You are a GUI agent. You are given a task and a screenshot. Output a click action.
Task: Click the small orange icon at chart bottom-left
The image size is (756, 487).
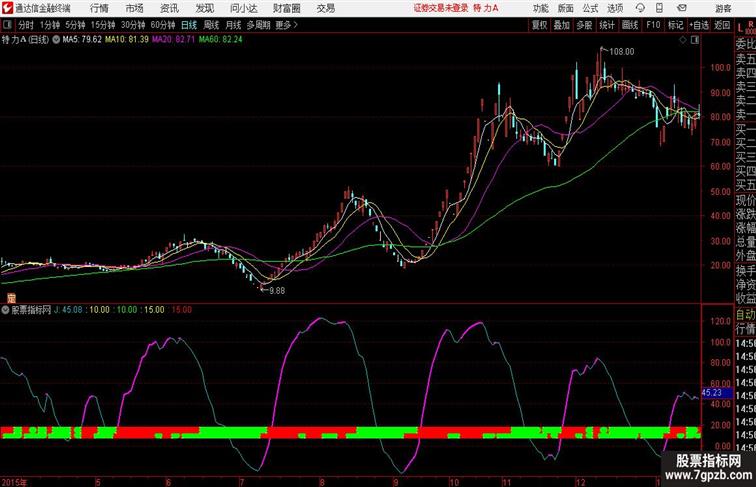[x=11, y=298]
